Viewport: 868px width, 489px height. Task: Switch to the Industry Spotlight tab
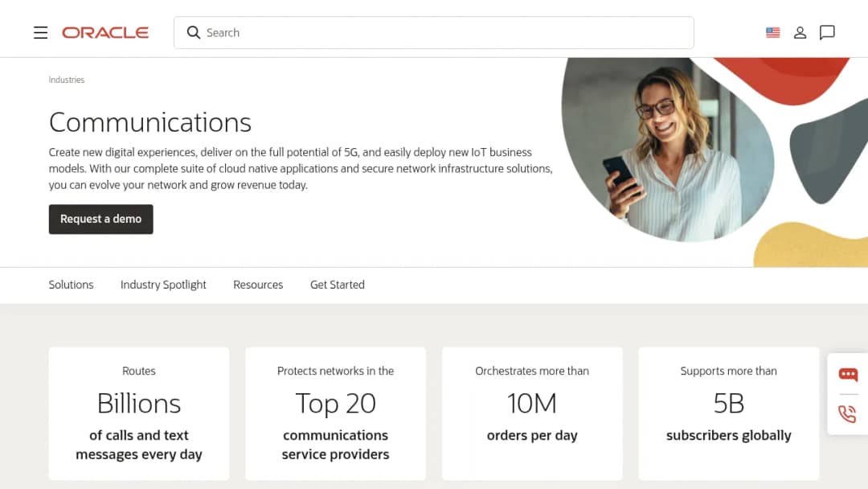point(163,285)
